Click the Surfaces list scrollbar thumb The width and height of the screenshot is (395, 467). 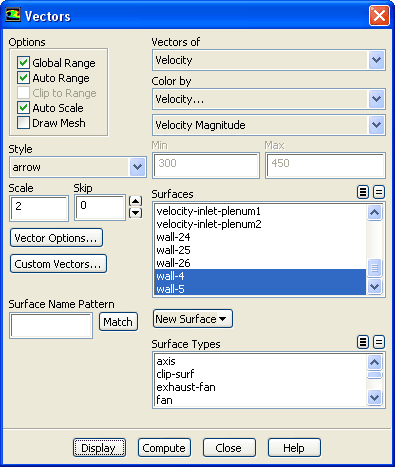click(x=375, y=268)
